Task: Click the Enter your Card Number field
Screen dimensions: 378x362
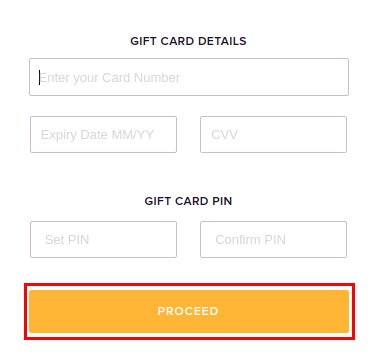Action: click(x=189, y=77)
